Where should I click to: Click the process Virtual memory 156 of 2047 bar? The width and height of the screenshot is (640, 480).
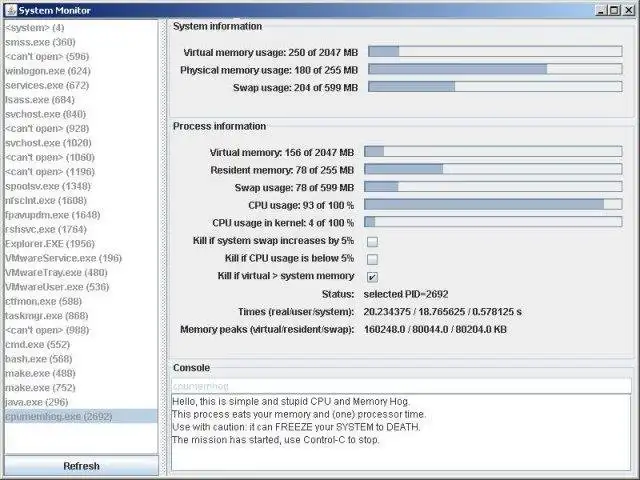pos(493,151)
